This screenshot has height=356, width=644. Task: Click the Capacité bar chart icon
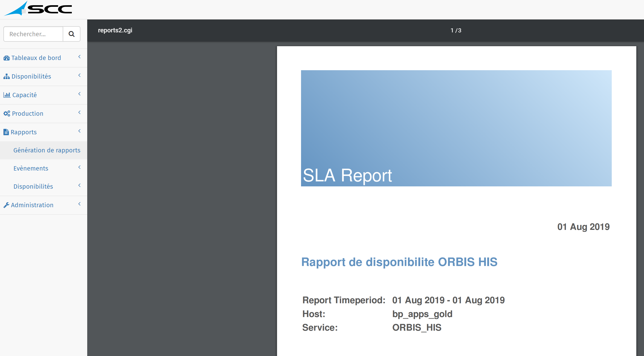click(7, 95)
